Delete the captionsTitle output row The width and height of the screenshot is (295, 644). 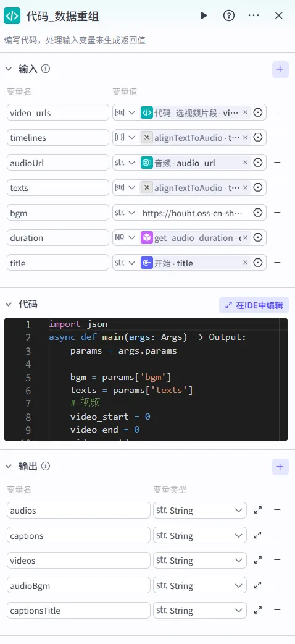(277, 611)
